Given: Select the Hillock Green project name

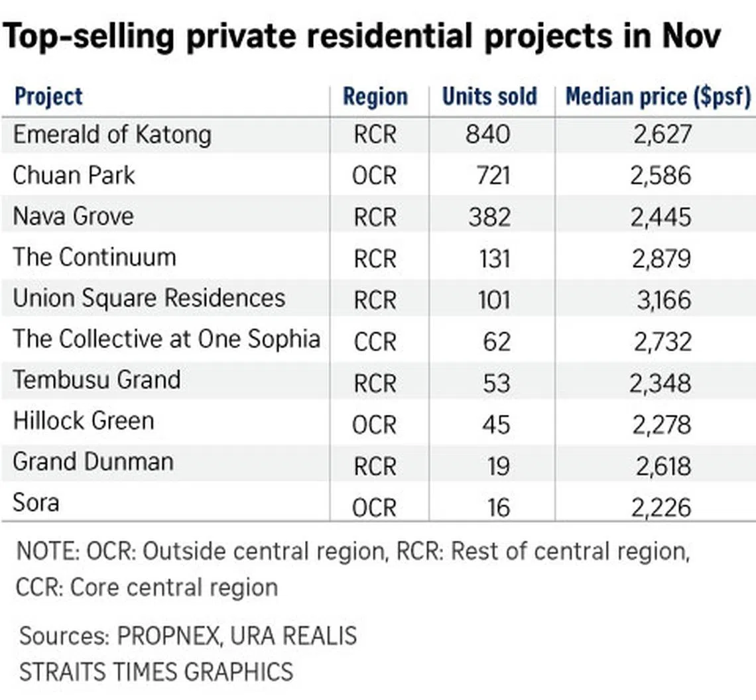Looking at the screenshot, I should pyautogui.click(x=84, y=421).
